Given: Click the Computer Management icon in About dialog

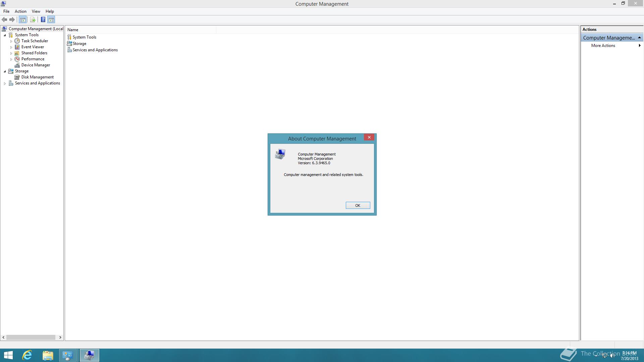Looking at the screenshot, I should coord(280,154).
